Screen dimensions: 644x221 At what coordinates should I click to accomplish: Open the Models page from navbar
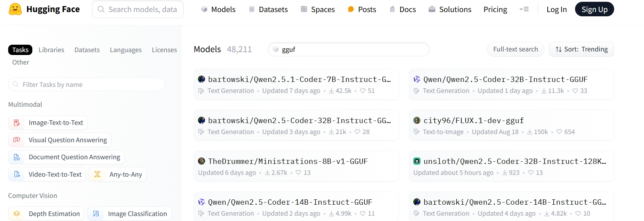click(x=218, y=9)
